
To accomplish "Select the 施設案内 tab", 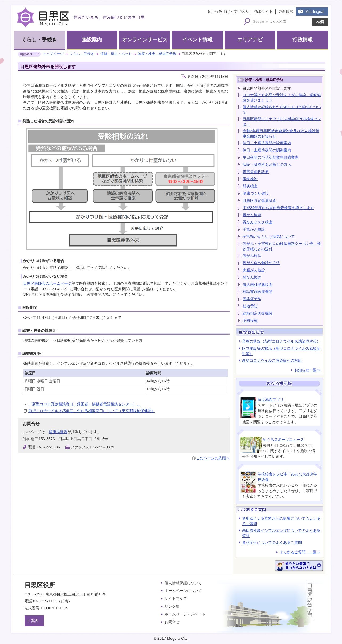I will click(92, 40).
